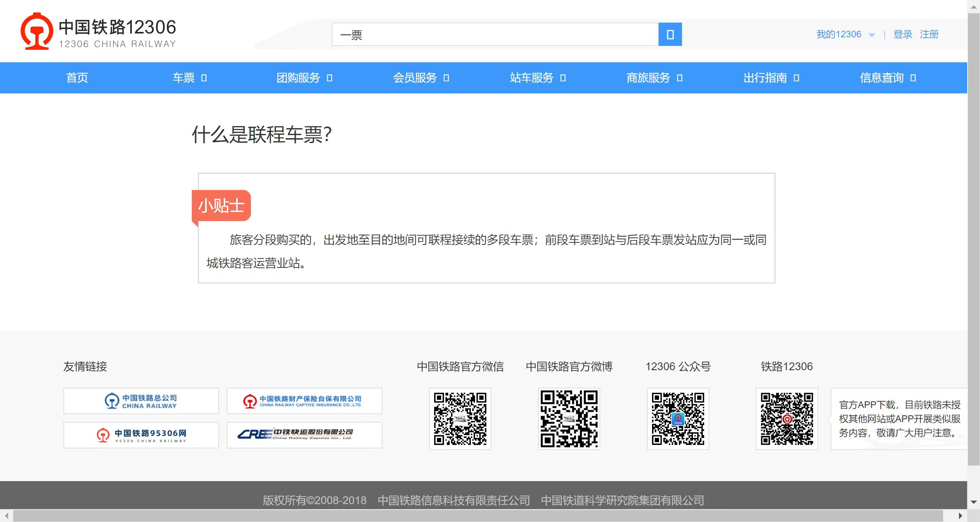Click the official WeChat QR code

(460, 418)
